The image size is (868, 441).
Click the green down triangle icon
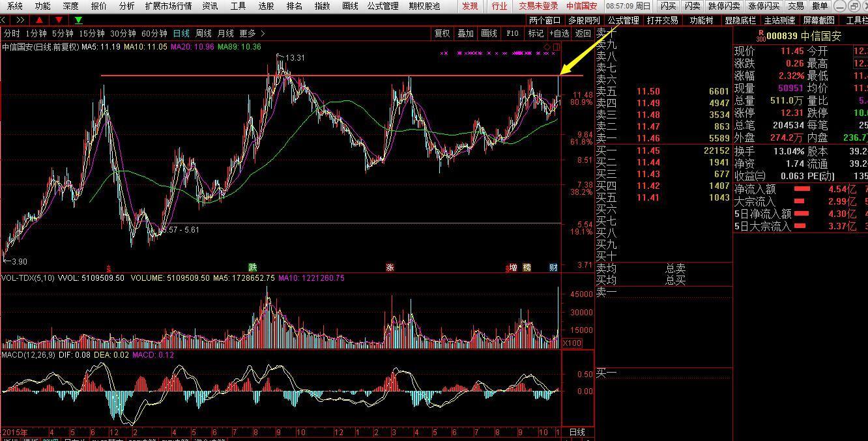[79, 20]
